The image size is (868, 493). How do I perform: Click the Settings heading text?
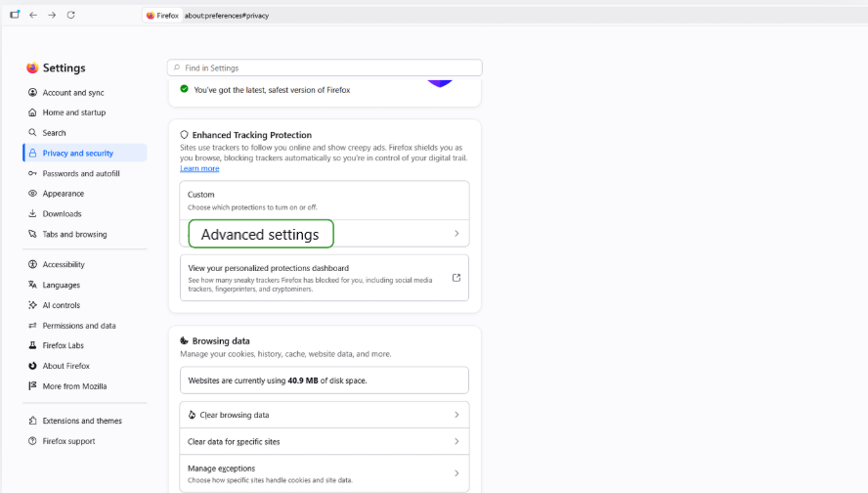(65, 67)
